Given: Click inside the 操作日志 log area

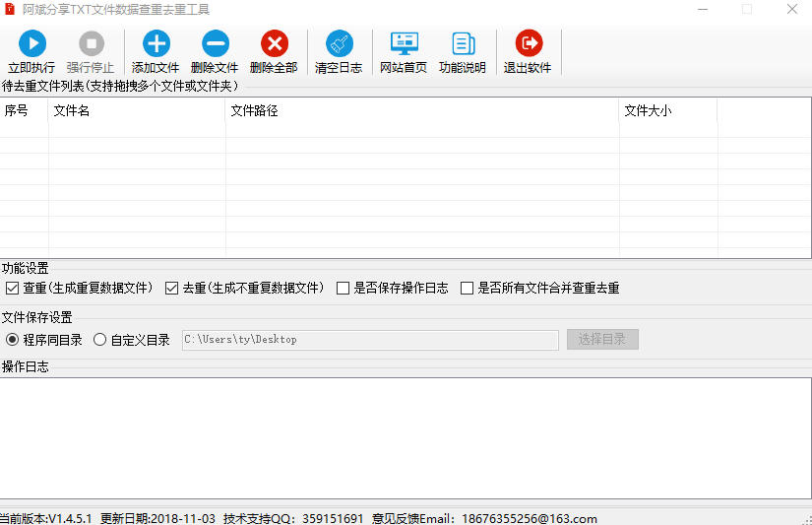Looking at the screenshot, I should coord(406,438).
